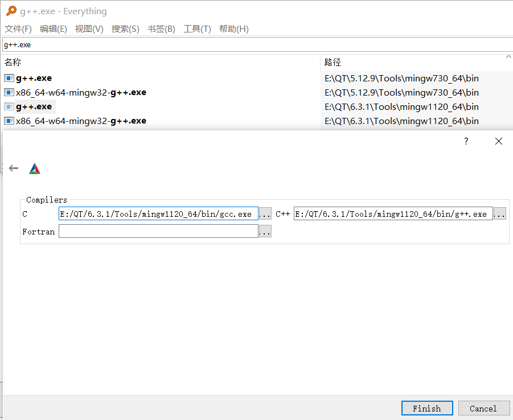The width and height of the screenshot is (513, 420).
Task: Click the C++ compiler path field
Action: [393, 213]
